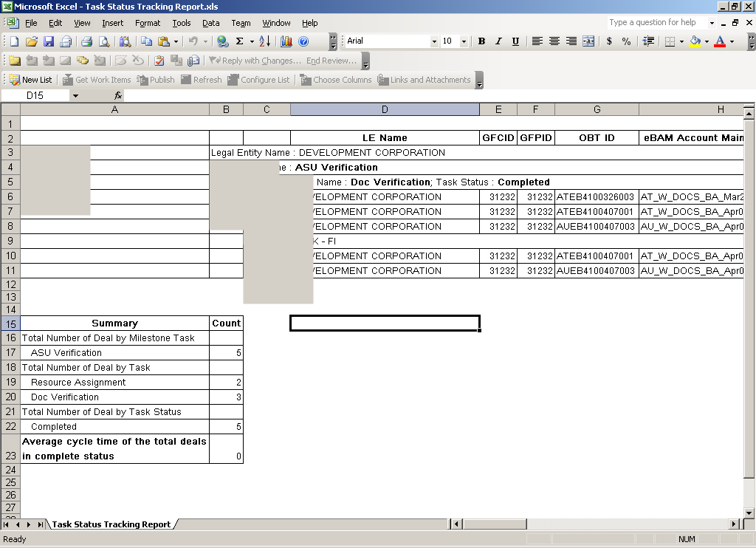Open the Font Color dropdown arrow

[x=732, y=41]
